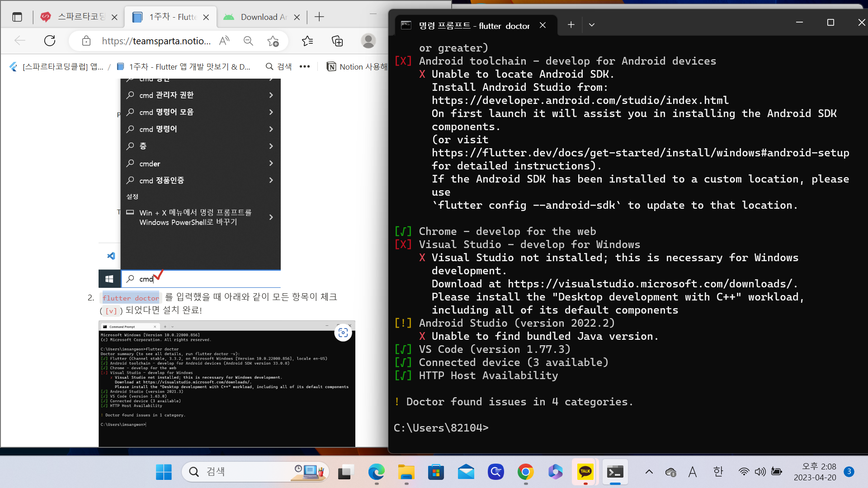The height and width of the screenshot is (488, 868).
Task: Open the volume speaker tray icon
Action: point(760,472)
